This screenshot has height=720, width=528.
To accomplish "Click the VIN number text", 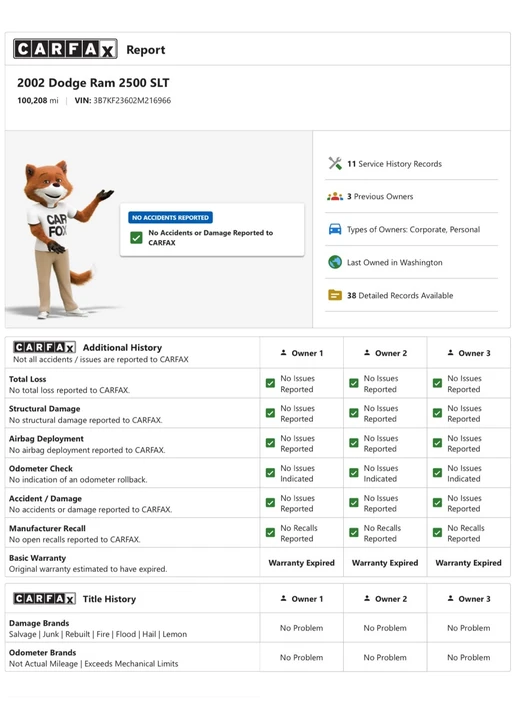I will pos(132,101).
